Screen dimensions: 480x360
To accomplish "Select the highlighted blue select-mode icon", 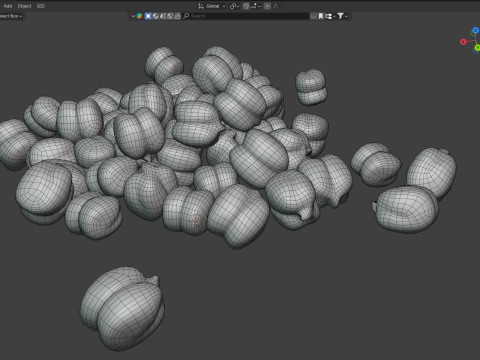I will [148, 16].
